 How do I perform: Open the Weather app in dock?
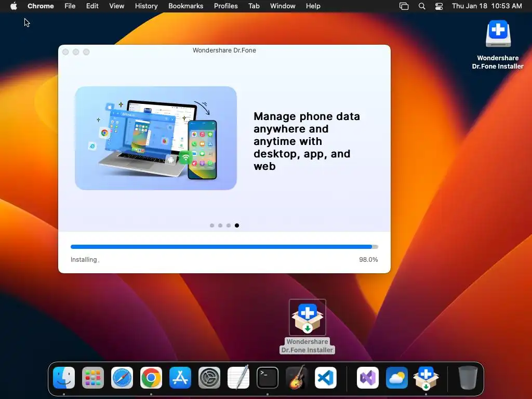(396, 378)
